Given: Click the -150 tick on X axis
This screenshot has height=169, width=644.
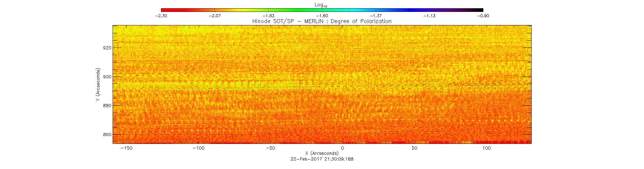Looking at the screenshot, I should [126, 148].
